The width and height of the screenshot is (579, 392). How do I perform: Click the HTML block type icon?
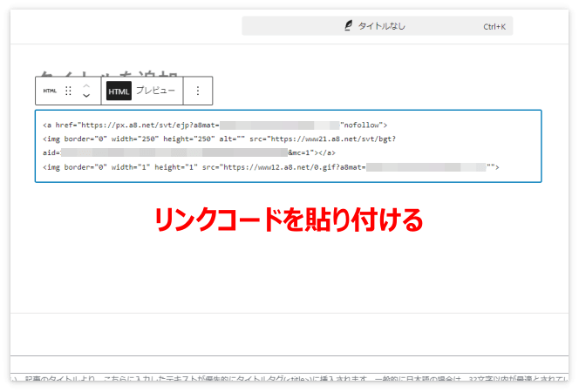(50, 91)
